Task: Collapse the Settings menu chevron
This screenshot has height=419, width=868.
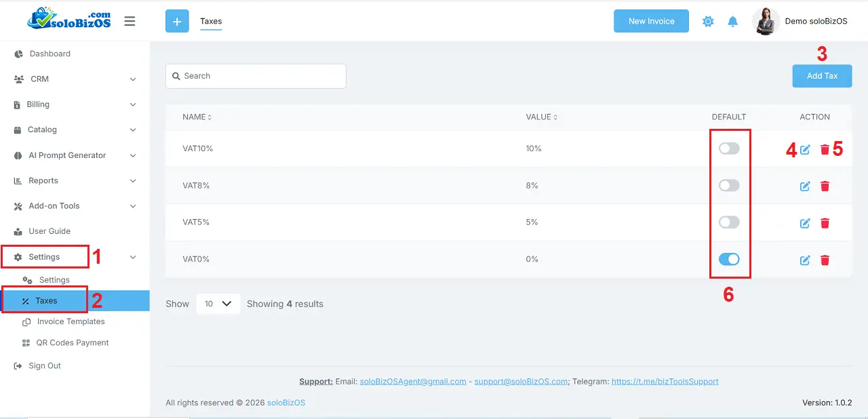Action: [x=133, y=257]
